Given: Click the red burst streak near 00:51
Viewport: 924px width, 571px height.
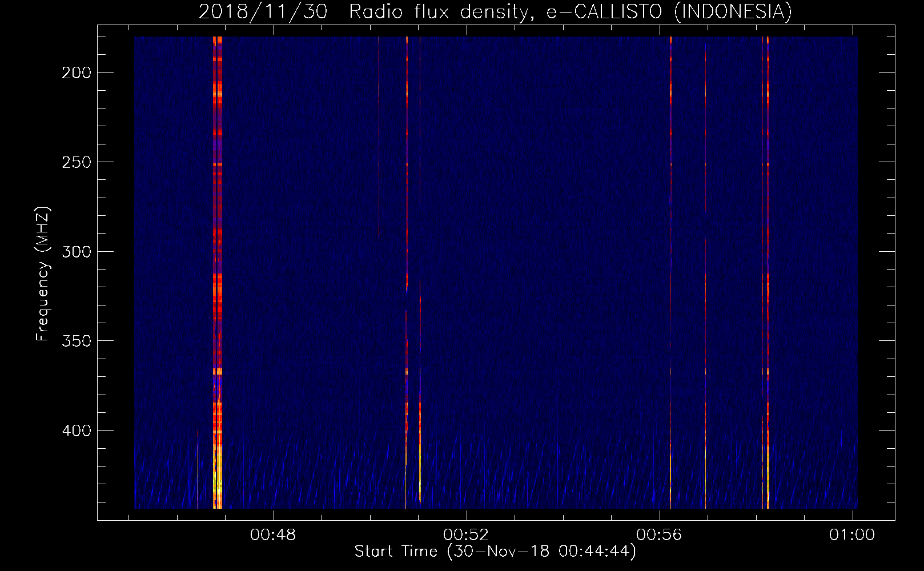Looking at the screenshot, I should [x=420, y=400].
